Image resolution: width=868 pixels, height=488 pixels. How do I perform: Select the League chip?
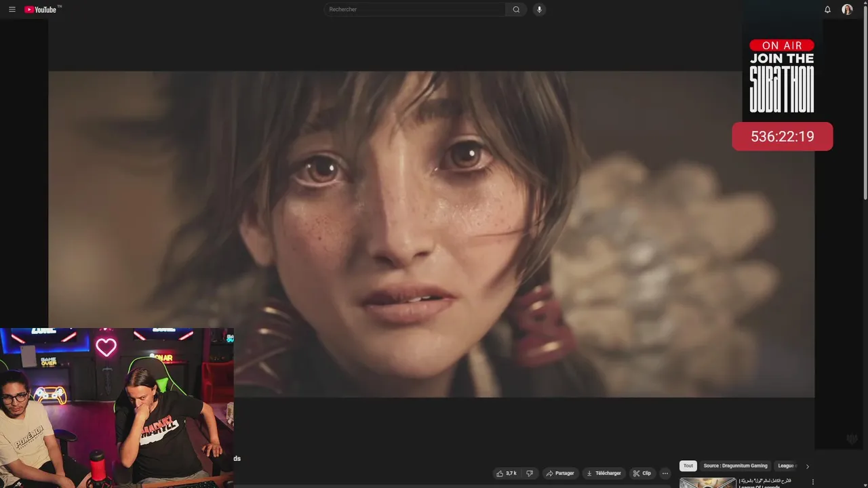tap(787, 466)
